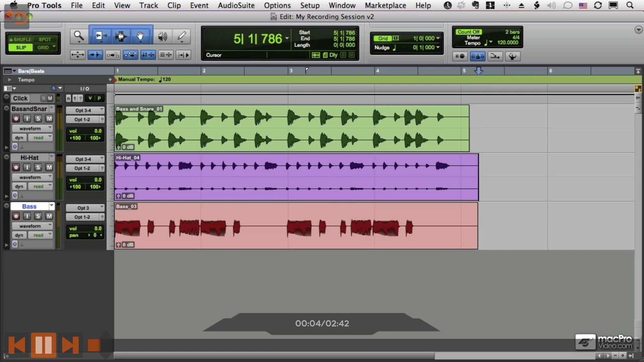The image size is (644, 362).
Task: Toggle Mirrored MIDI Editing button
Action: coord(113,55)
